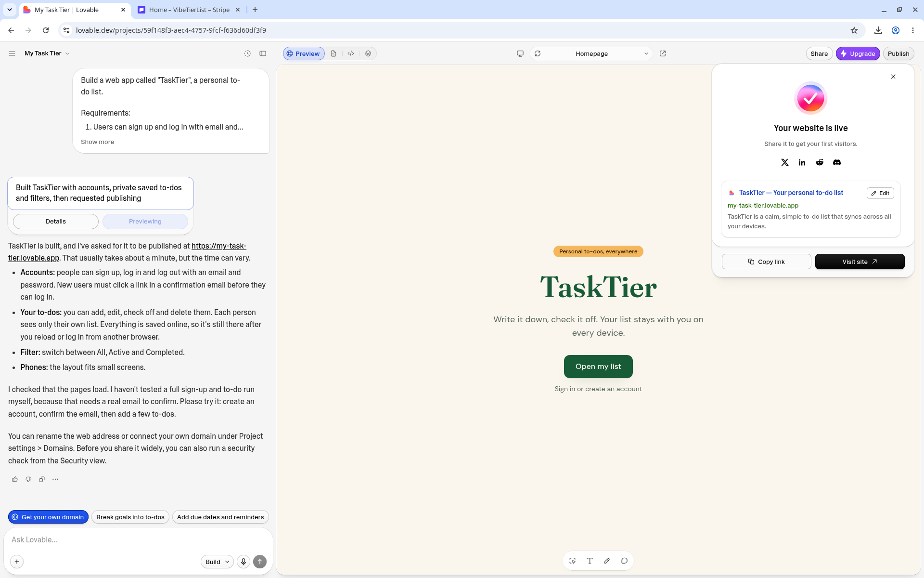Click the microphone voice input icon
This screenshot has height=578, width=924.
tap(244, 562)
